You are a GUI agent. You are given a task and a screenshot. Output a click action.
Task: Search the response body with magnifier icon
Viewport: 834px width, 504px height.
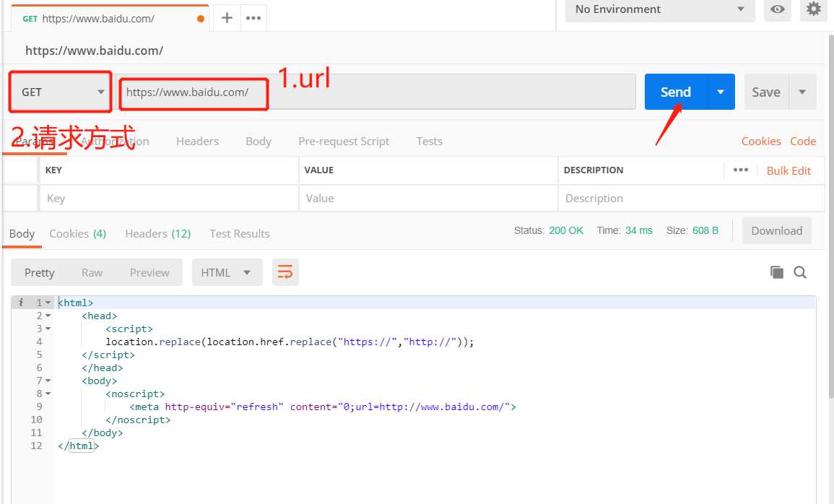800,272
